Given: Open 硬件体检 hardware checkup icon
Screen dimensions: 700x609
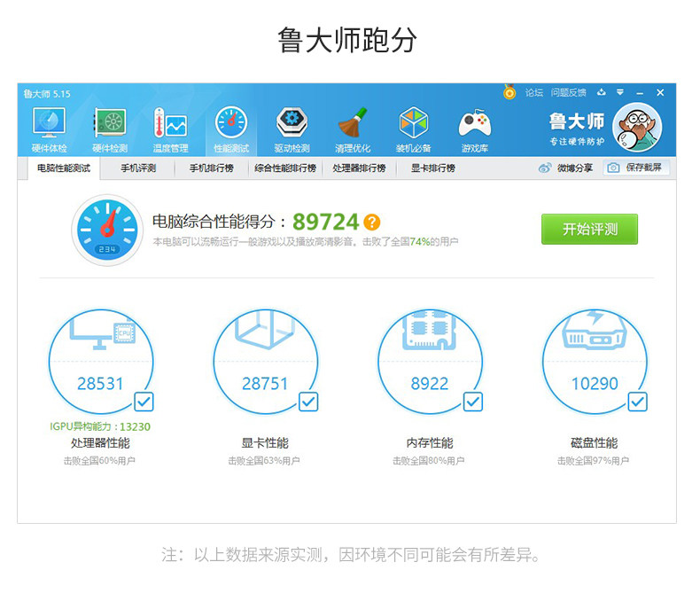Looking at the screenshot, I should pos(49,122).
